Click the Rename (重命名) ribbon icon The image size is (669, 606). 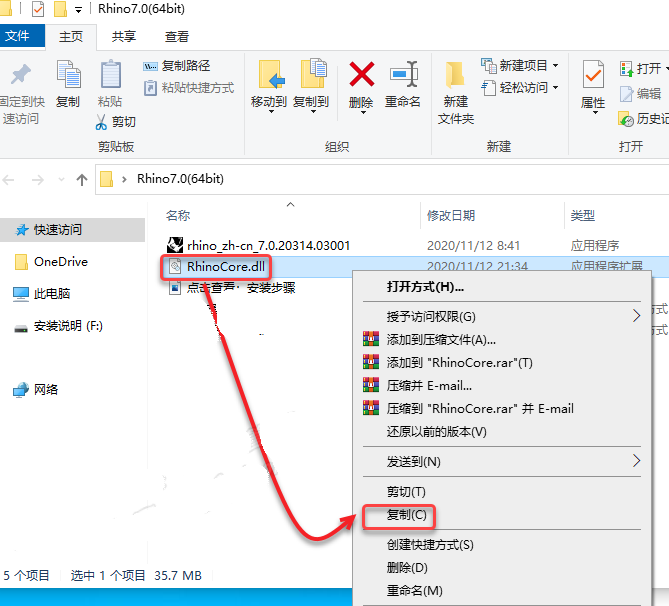click(403, 74)
